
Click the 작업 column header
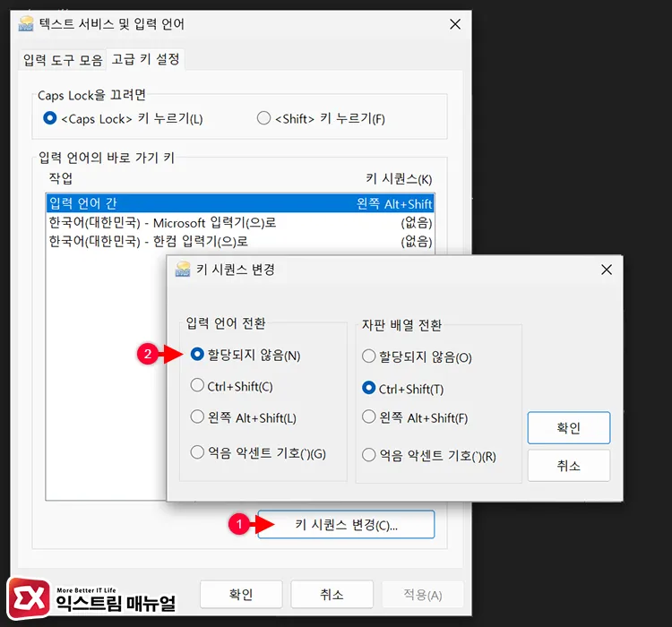tap(60, 178)
